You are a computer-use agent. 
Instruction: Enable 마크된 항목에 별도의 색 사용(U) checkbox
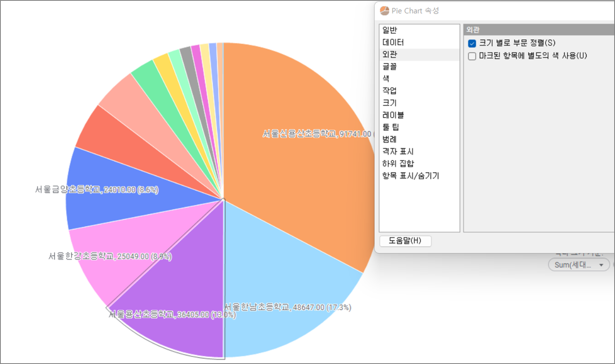tap(472, 56)
